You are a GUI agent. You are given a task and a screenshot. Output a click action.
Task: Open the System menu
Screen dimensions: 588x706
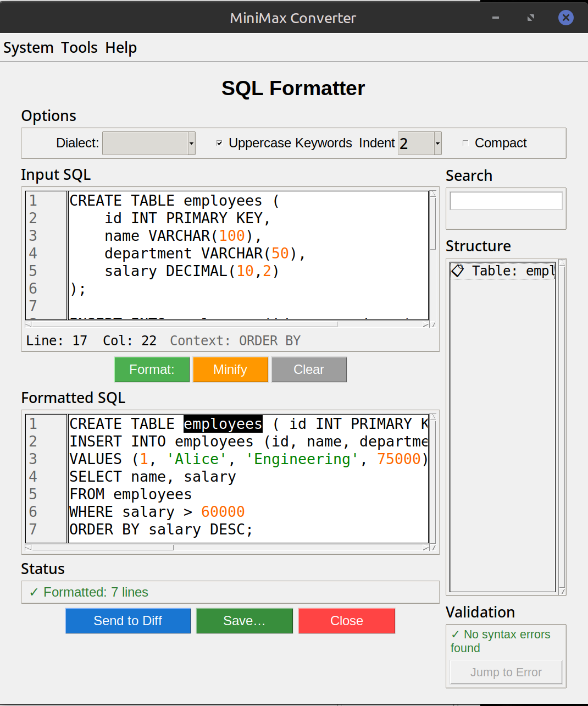coord(29,48)
